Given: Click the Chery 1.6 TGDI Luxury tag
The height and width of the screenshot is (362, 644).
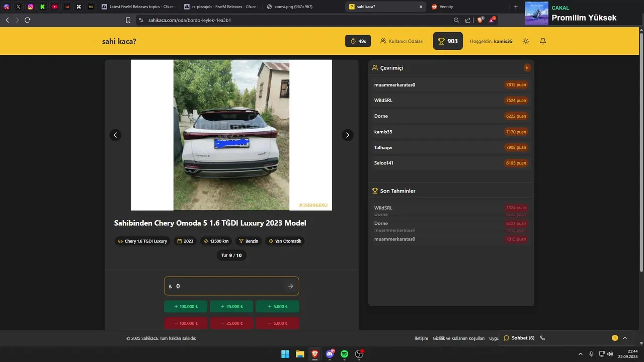Looking at the screenshot, I should point(142,241).
